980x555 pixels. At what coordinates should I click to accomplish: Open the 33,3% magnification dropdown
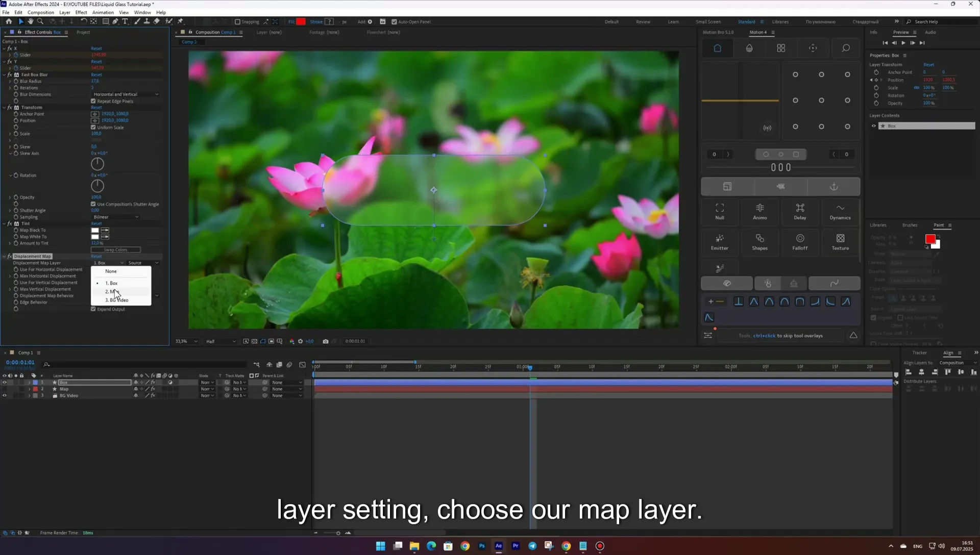(186, 341)
